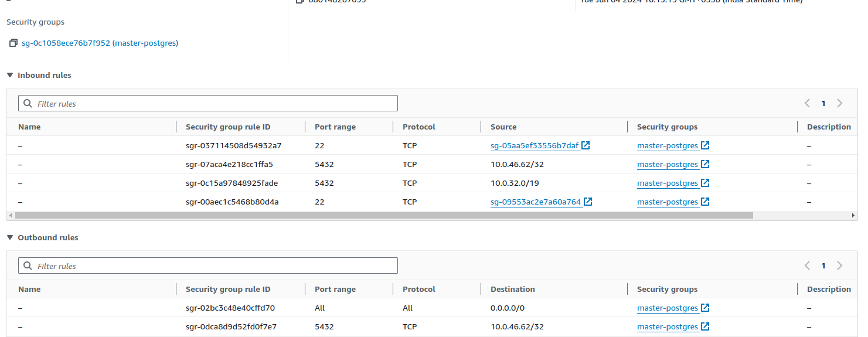Screen dimensions: 868x337
Task: Click external link icon for first inbound master-postgres
Action: 705,145
